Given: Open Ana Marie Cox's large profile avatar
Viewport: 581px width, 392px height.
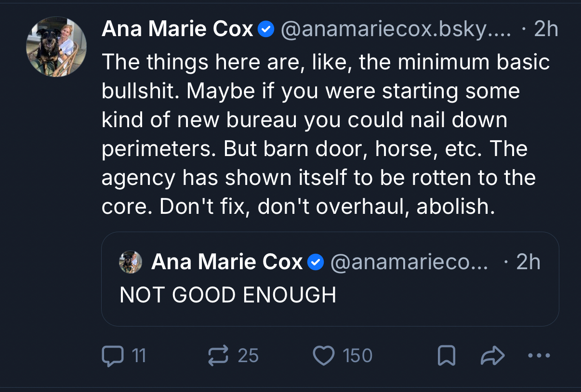Looking at the screenshot, I should click(56, 47).
